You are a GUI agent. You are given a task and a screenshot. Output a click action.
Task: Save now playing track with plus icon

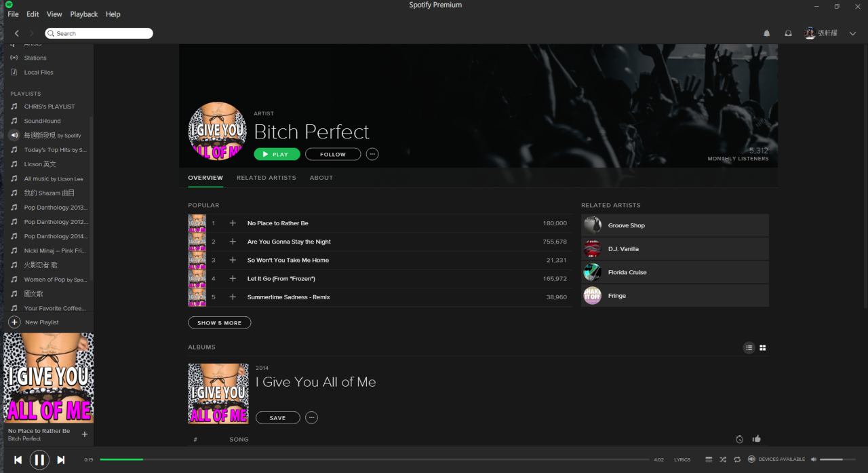click(x=85, y=434)
